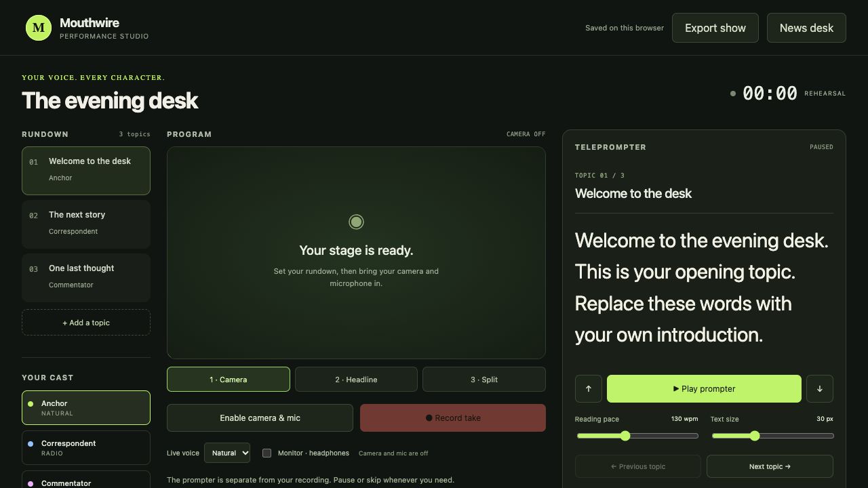The height and width of the screenshot is (488, 868).
Task: Click the Previous topic button
Action: tap(638, 466)
